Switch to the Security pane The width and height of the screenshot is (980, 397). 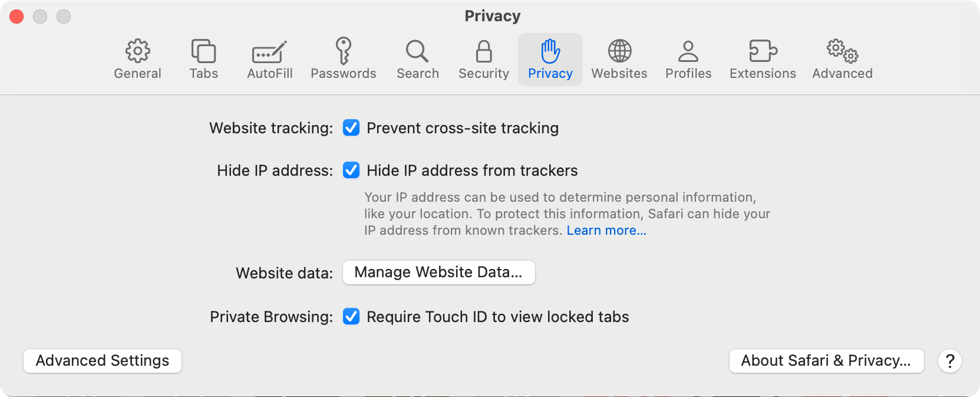point(483,58)
